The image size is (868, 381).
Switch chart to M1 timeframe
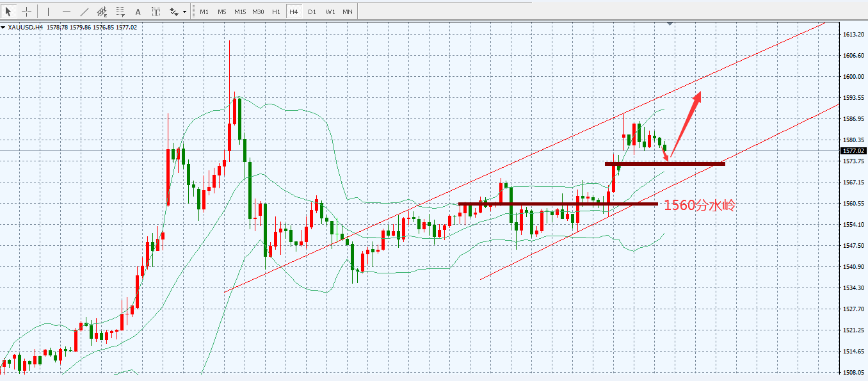click(204, 12)
